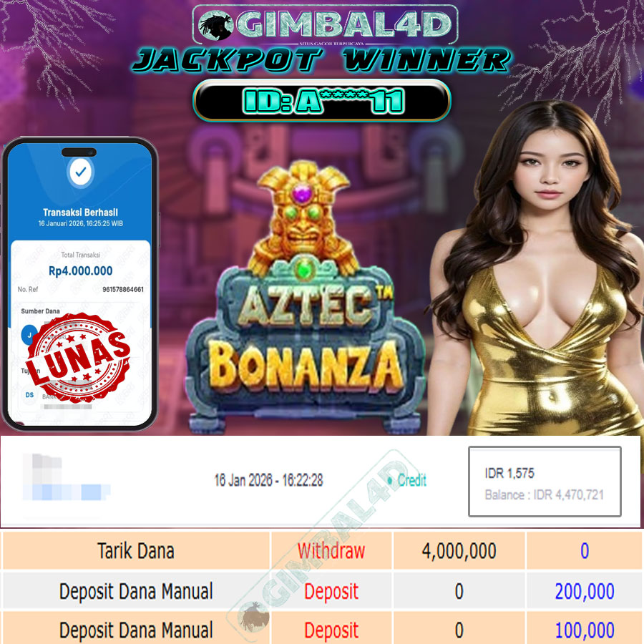Click the 4,000,000 withdraw amount
Screen dimensions: 644x644
pos(459,551)
